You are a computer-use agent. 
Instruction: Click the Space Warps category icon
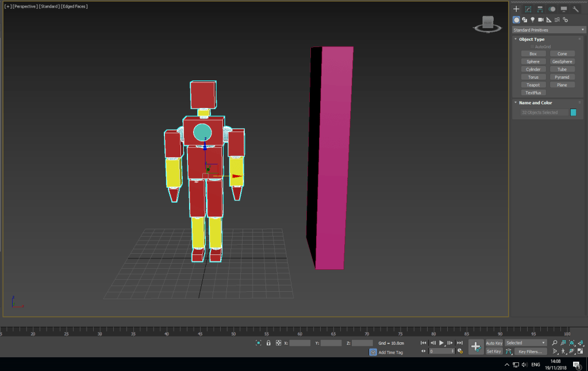tap(556, 20)
